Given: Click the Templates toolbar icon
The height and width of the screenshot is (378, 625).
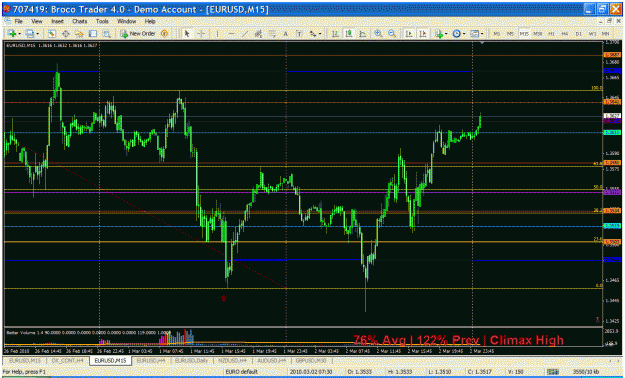Looking at the screenshot, I should tap(474, 34).
